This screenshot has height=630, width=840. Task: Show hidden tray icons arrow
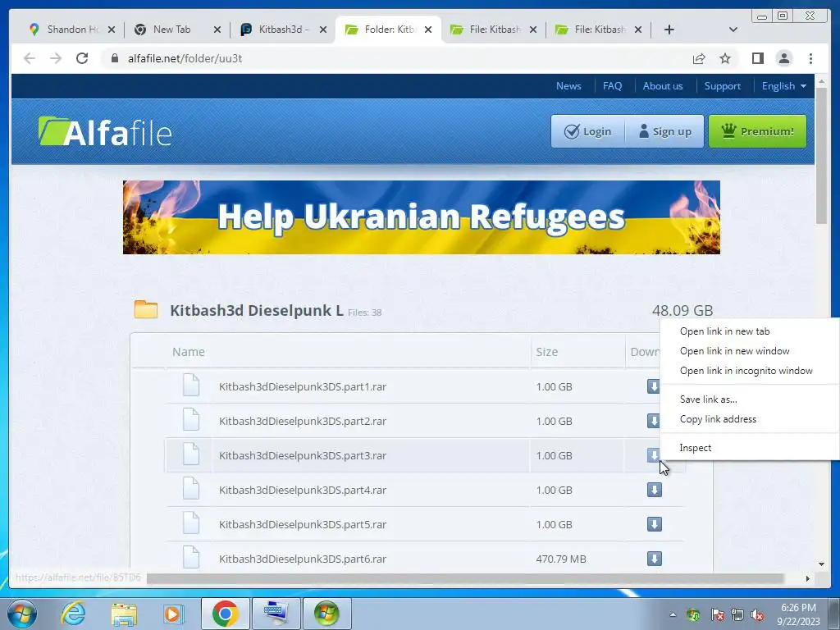pos(673,614)
